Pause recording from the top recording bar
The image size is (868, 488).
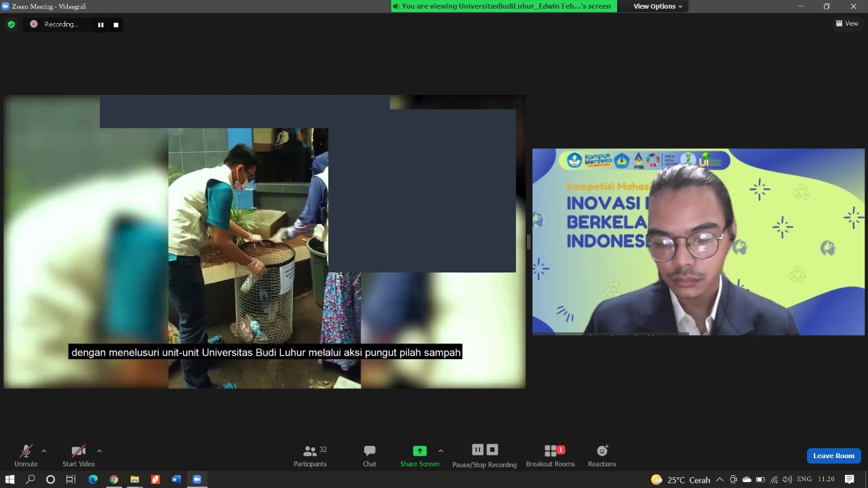coord(101,24)
